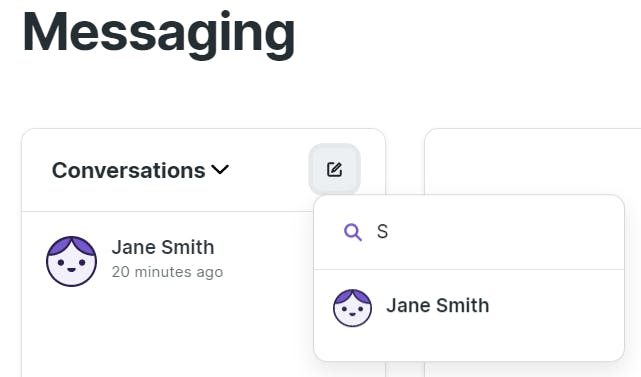Select Jane Smith's avatar in search results
The width and height of the screenshot is (641, 377).
coord(352,308)
